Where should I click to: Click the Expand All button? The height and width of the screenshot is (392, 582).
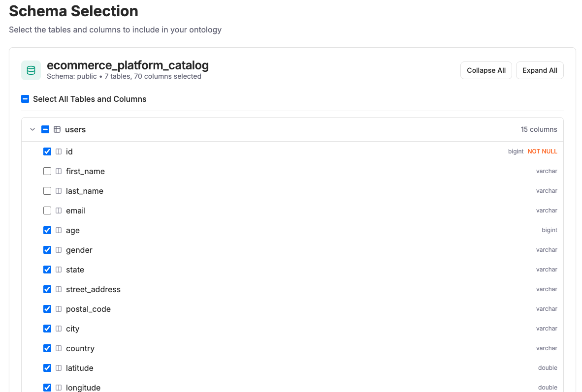540,70
